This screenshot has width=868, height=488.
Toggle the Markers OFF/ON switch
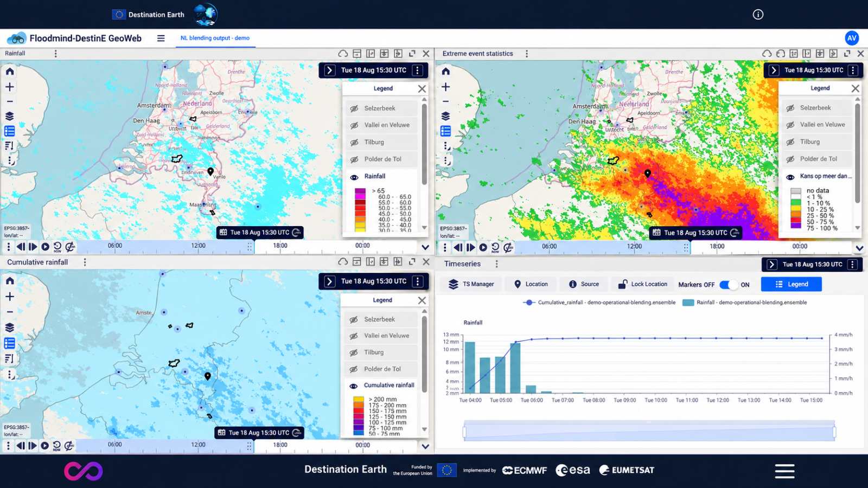coord(729,285)
